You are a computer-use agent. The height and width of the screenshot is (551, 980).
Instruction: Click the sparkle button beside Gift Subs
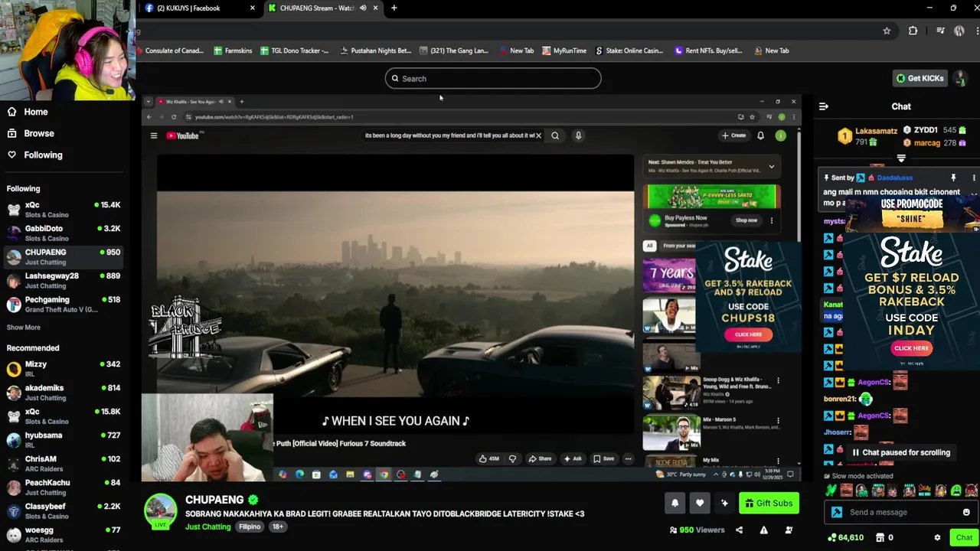724,503
